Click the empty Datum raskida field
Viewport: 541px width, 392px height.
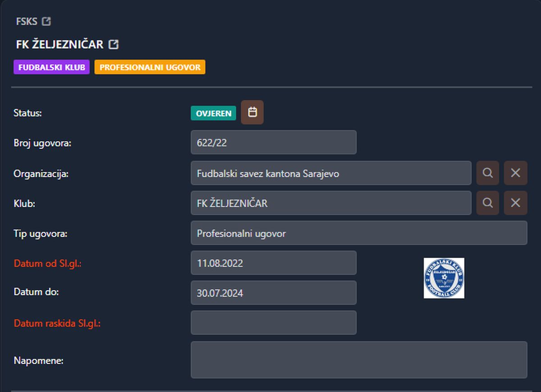tap(273, 323)
